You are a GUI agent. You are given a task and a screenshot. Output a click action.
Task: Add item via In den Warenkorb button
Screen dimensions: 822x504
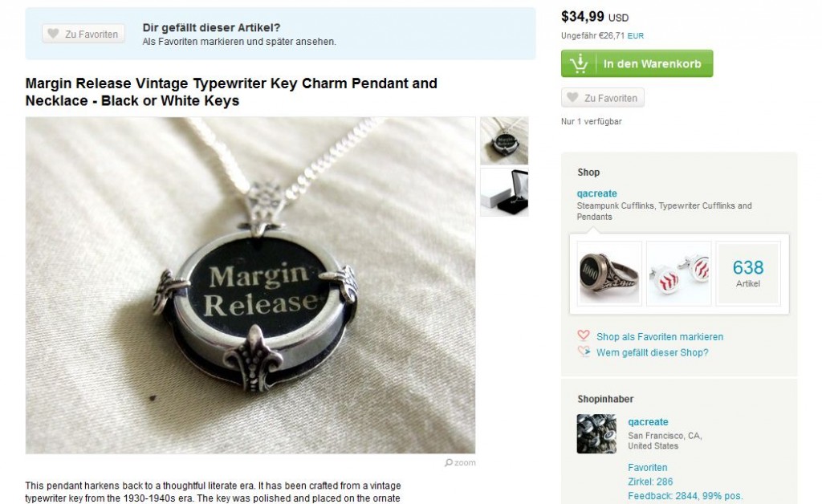tap(637, 63)
